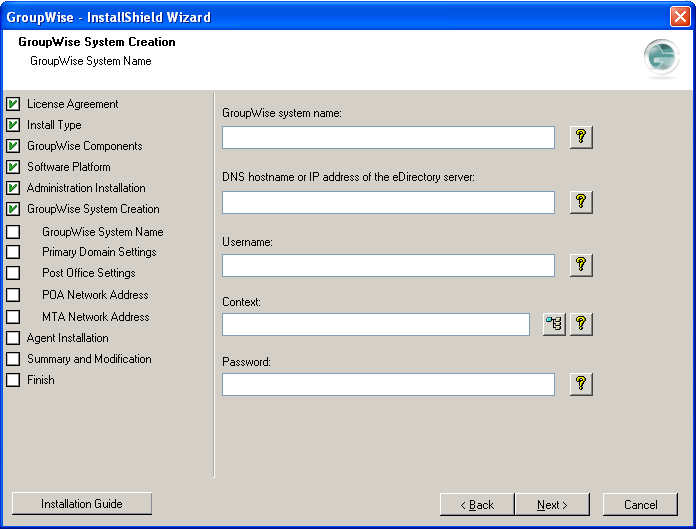Toggle the GroupWise Components checkbox

tap(13, 146)
